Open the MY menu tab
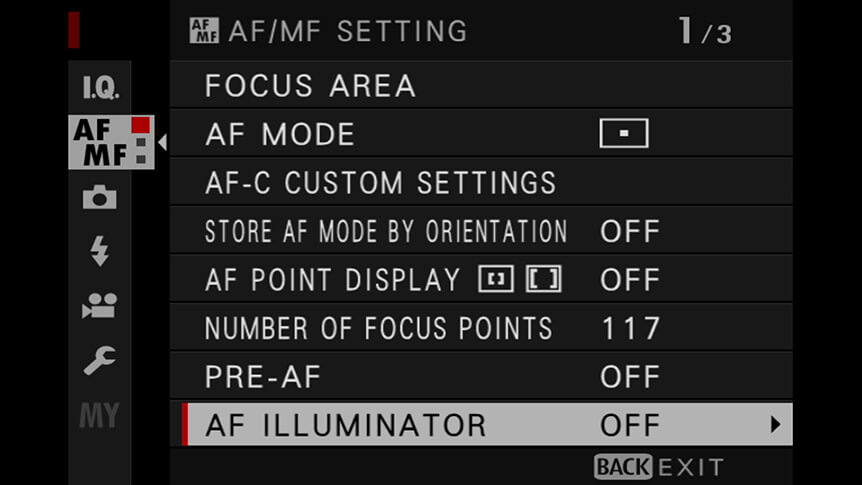 [x=100, y=415]
